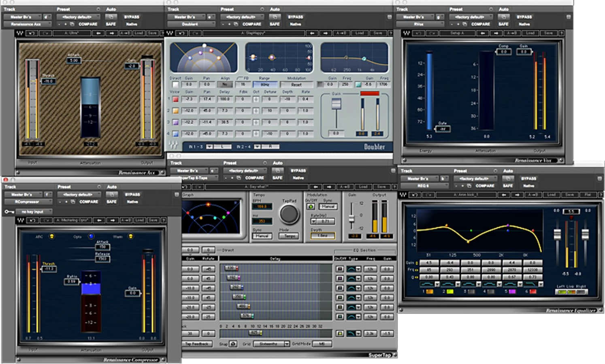
Task: Click the key input icon in RCompressor
Action: click(9, 212)
